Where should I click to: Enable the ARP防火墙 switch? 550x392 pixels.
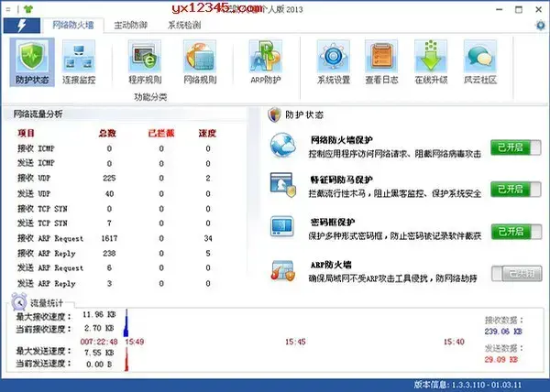(x=516, y=274)
